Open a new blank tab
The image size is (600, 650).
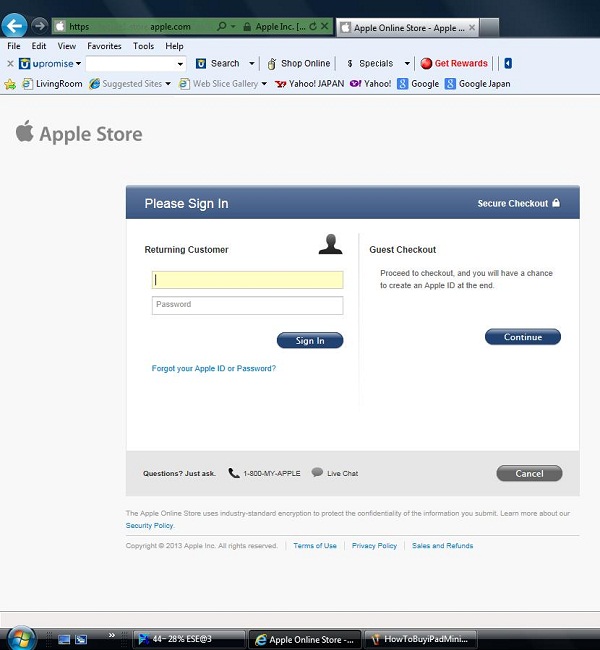[x=489, y=28]
